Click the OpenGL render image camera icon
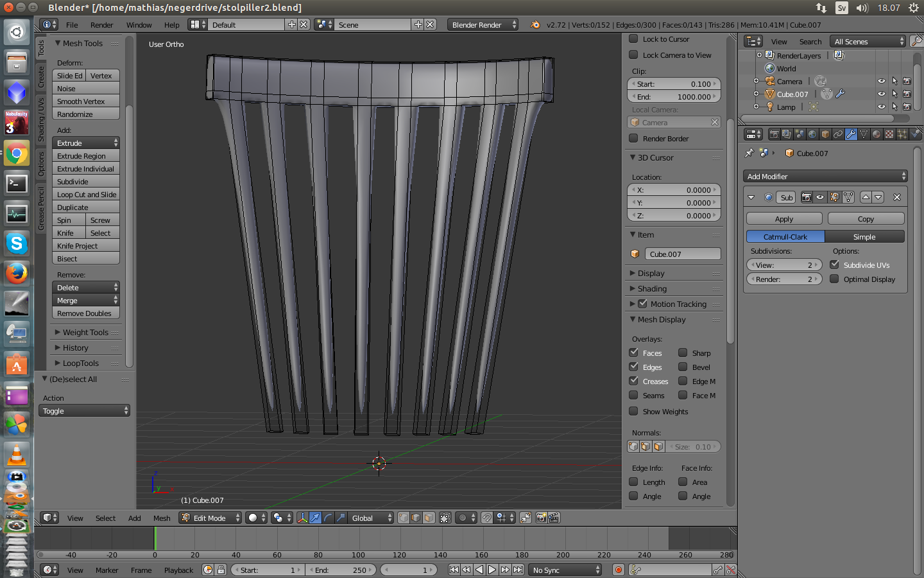 (541, 518)
